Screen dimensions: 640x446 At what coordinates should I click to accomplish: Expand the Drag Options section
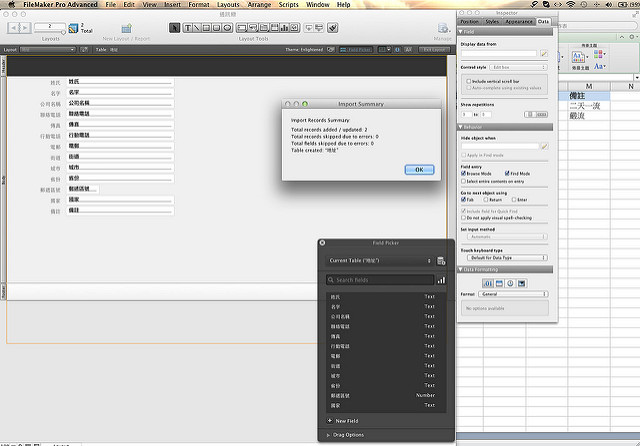point(330,435)
